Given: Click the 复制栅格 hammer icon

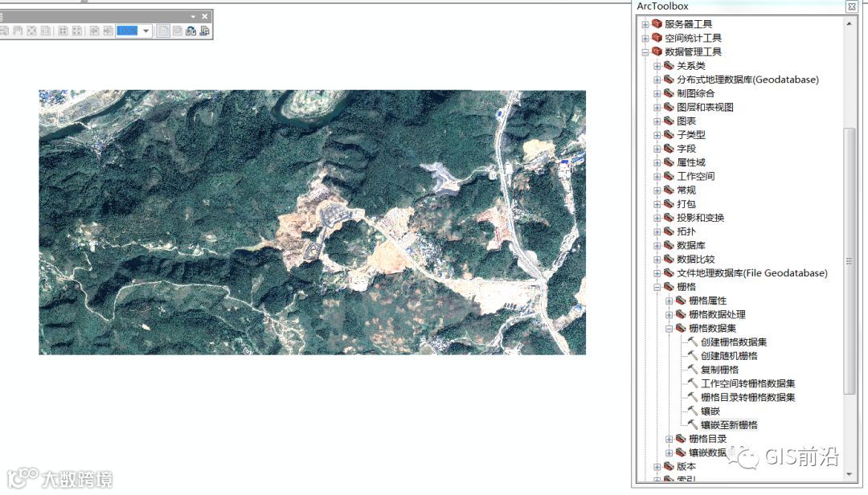Looking at the screenshot, I should pyautogui.click(x=693, y=370).
